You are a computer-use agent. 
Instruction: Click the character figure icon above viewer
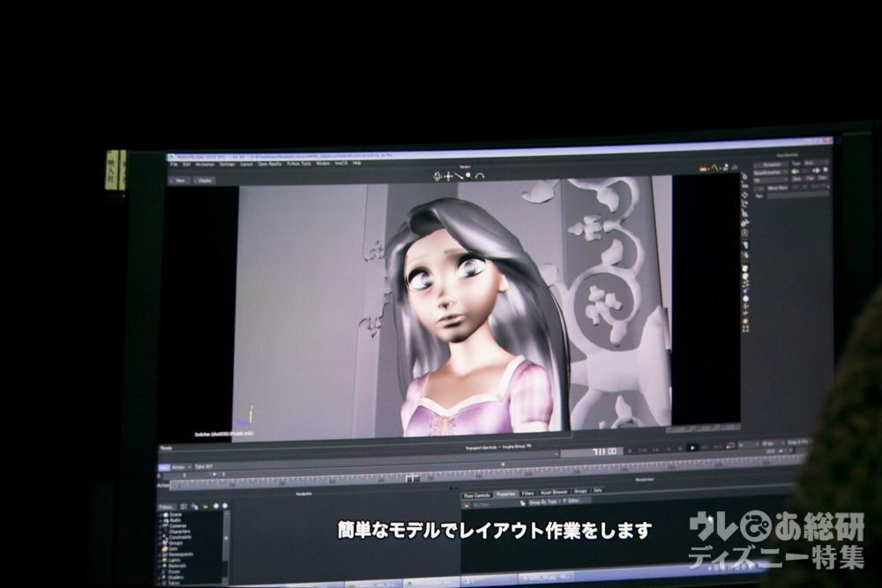726,167
